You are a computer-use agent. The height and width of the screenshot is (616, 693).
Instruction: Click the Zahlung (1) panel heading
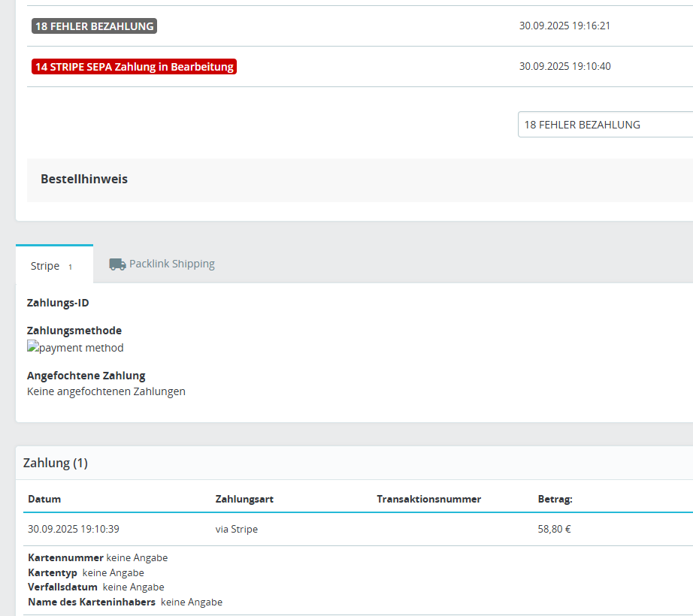tap(56, 463)
